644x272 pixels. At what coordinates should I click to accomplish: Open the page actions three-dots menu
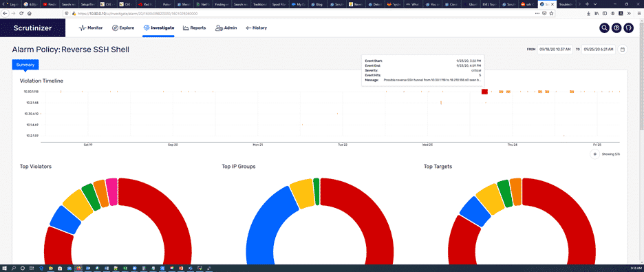(x=537, y=13)
